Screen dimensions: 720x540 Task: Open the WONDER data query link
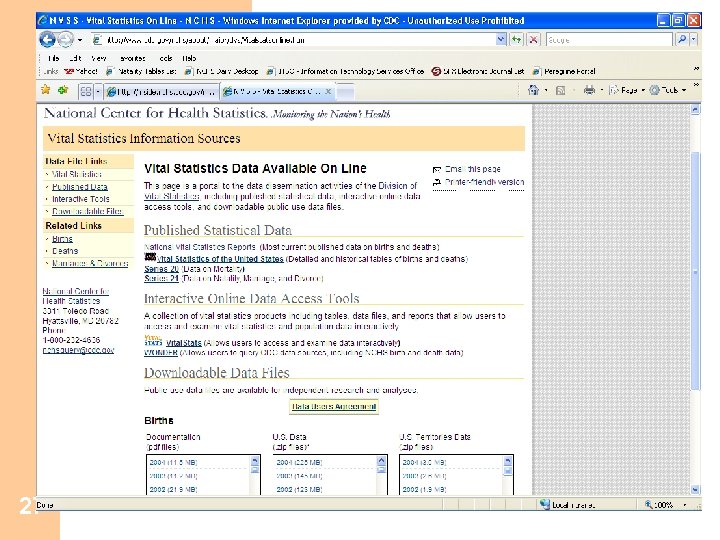pyautogui.click(x=161, y=353)
